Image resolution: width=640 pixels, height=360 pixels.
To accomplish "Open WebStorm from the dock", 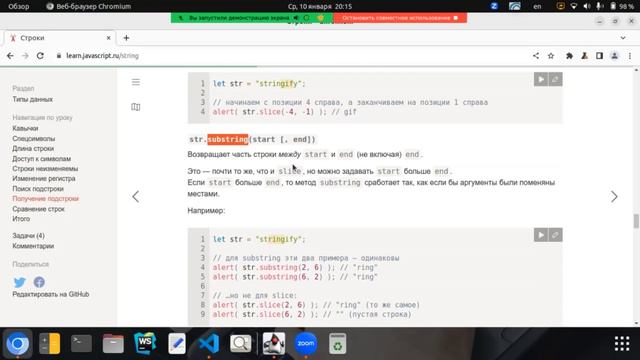I will pyautogui.click(x=145, y=343).
